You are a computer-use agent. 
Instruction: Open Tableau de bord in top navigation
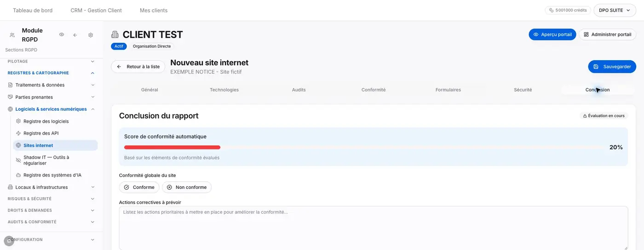click(33, 10)
